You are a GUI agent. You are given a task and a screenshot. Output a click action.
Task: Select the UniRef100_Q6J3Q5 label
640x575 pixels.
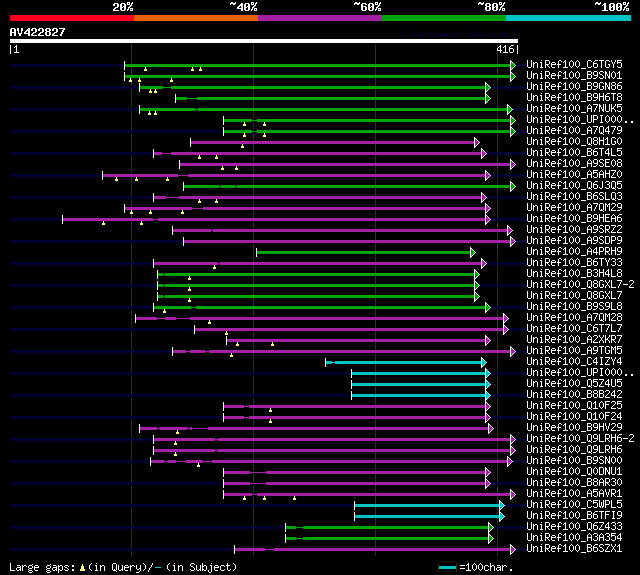click(574, 186)
